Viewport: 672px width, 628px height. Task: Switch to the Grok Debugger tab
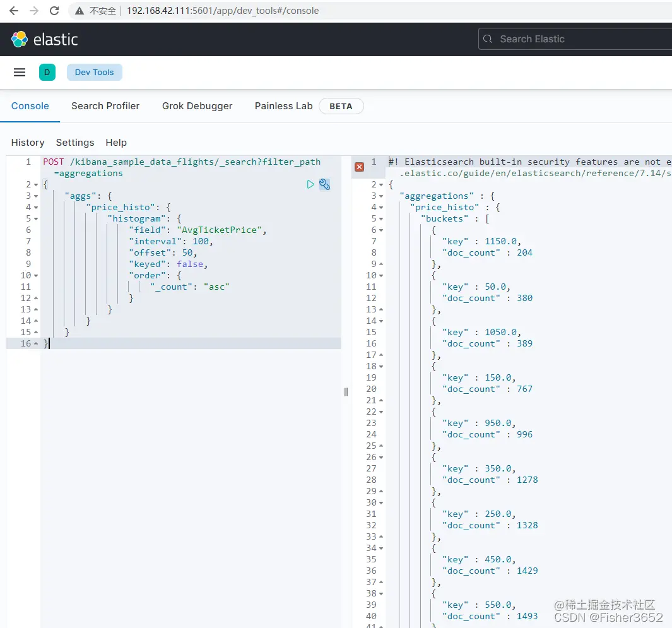197,106
